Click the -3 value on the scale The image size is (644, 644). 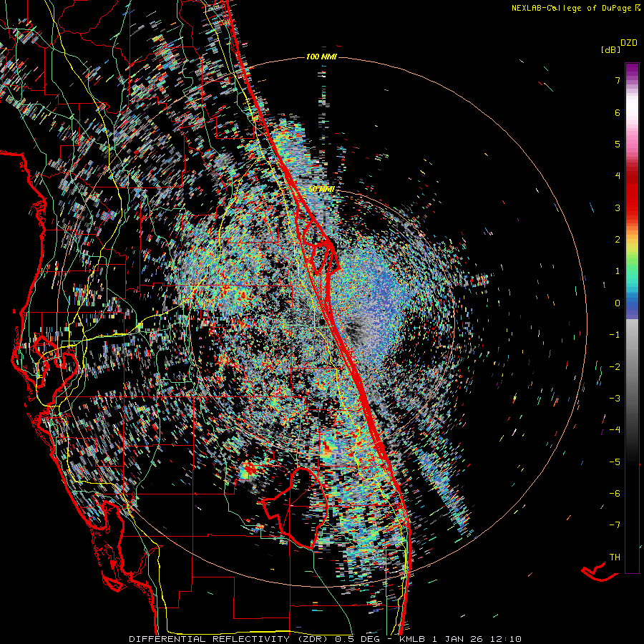[615, 399]
